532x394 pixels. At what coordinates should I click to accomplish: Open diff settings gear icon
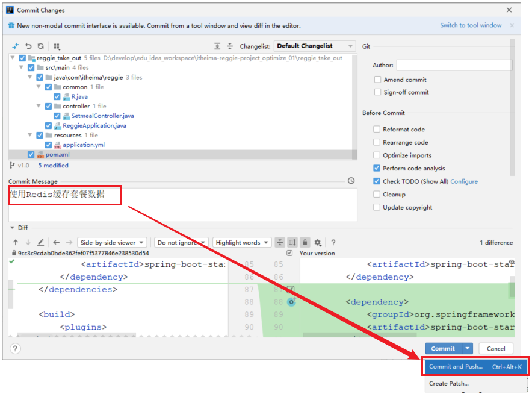[317, 242]
